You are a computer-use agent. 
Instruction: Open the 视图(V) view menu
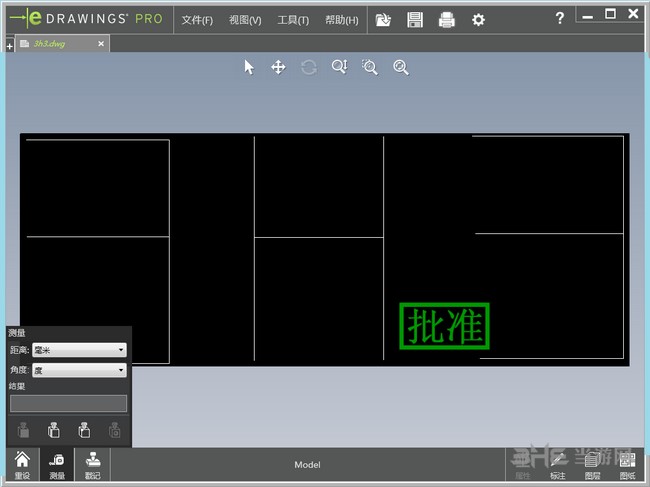tap(244, 20)
